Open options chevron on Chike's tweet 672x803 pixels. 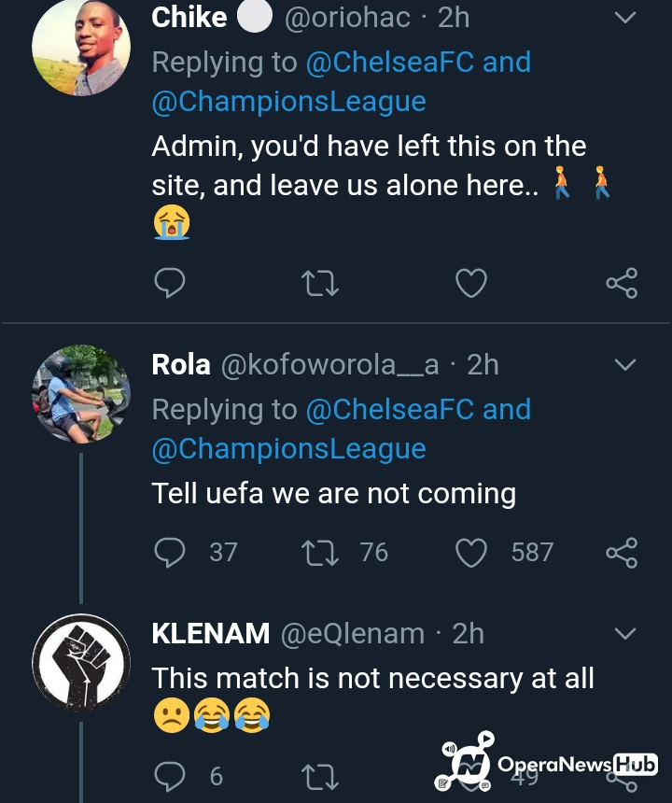pyautogui.click(x=623, y=18)
